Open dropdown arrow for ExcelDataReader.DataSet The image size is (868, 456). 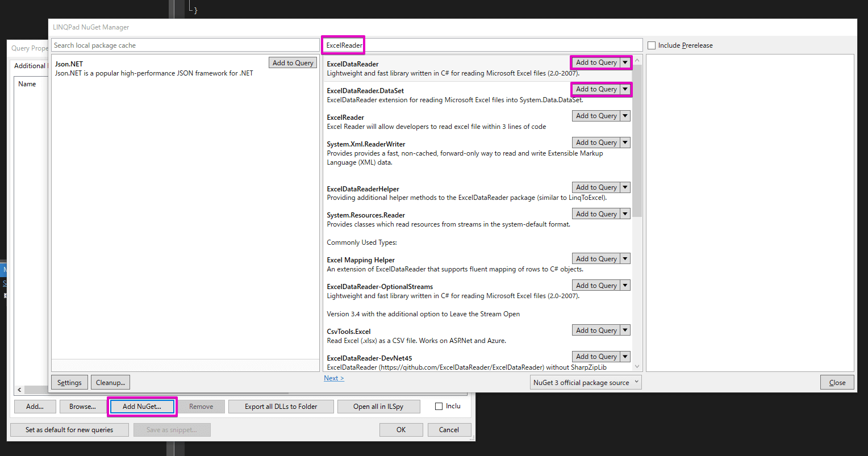pos(625,89)
